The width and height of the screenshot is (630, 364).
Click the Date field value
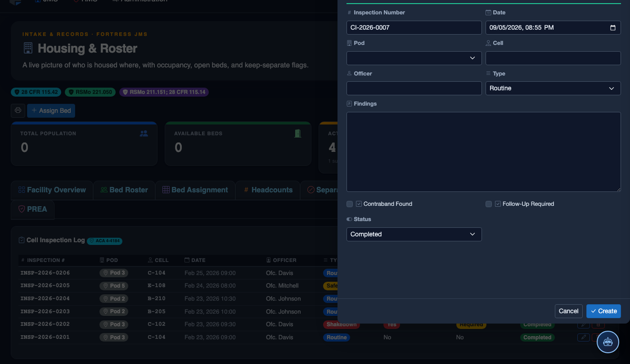(522, 27)
